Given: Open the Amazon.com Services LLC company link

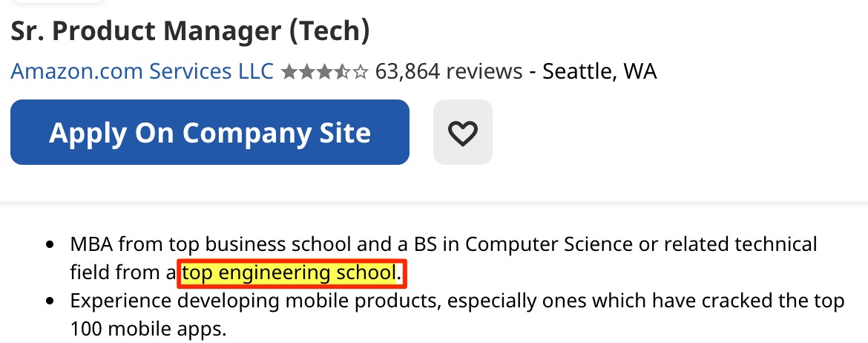Looking at the screenshot, I should [142, 71].
